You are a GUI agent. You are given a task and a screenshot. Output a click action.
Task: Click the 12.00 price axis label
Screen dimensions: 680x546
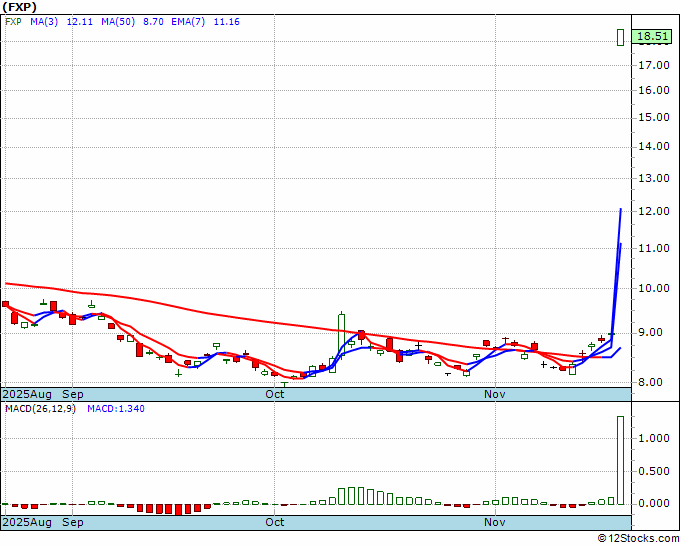tap(654, 211)
